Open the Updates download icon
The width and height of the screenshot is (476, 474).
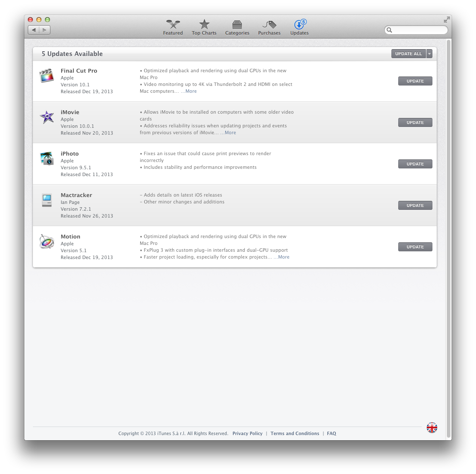[300, 24]
